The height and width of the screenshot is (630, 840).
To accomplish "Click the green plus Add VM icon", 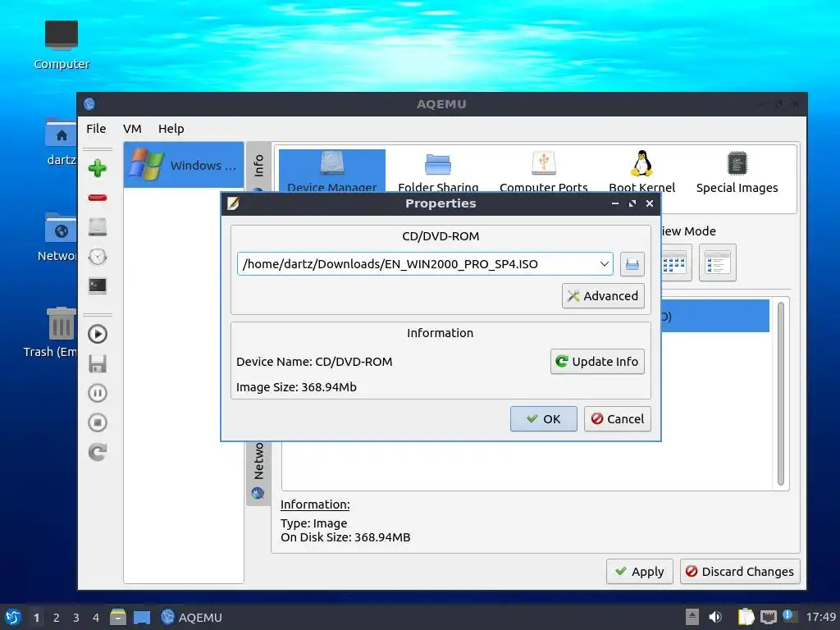I will click(98, 168).
